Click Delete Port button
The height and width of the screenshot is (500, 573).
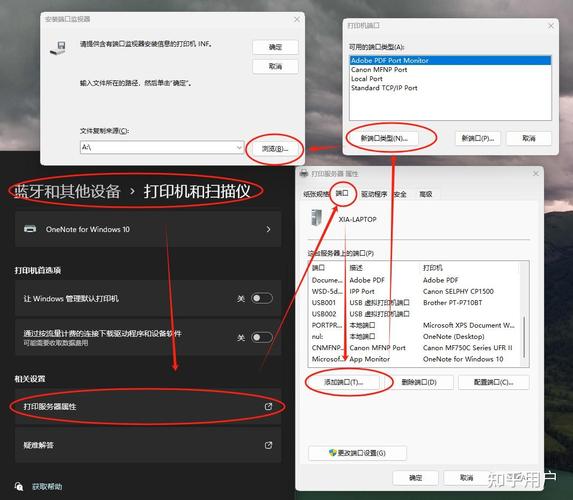[x=419, y=382]
